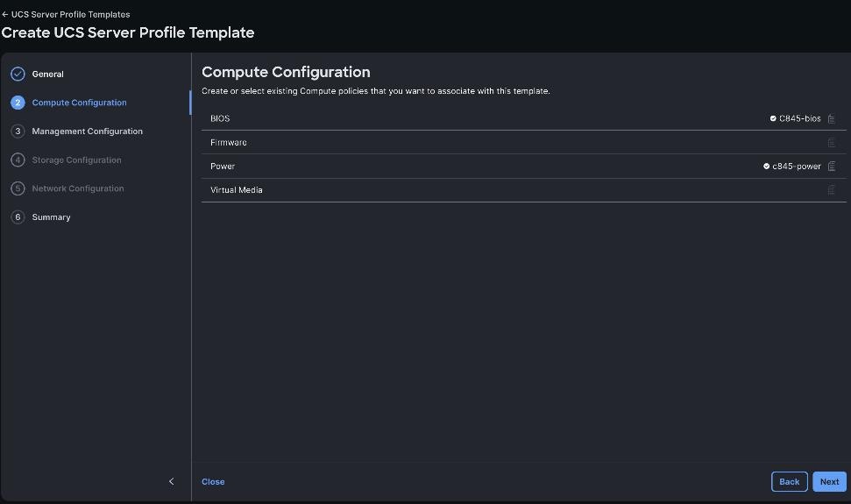The height and width of the screenshot is (504, 851).
Task: Select the Firmware policy row
Action: (x=524, y=142)
